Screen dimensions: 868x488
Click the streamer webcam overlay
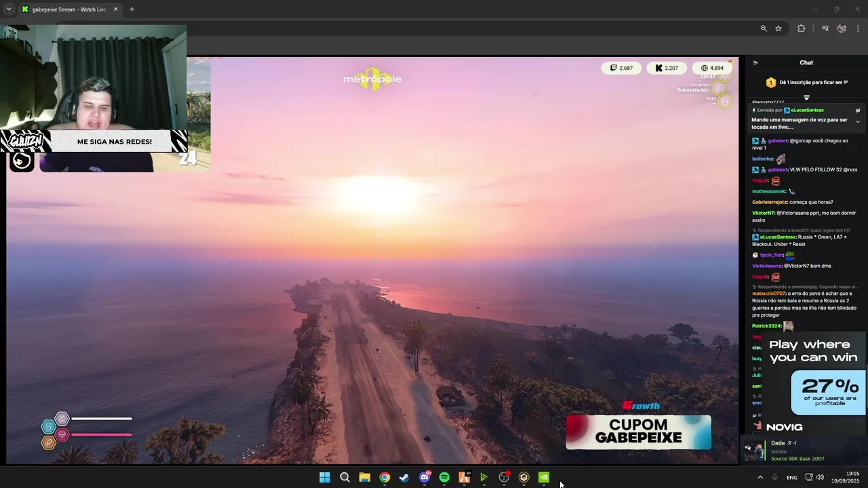coord(93,77)
